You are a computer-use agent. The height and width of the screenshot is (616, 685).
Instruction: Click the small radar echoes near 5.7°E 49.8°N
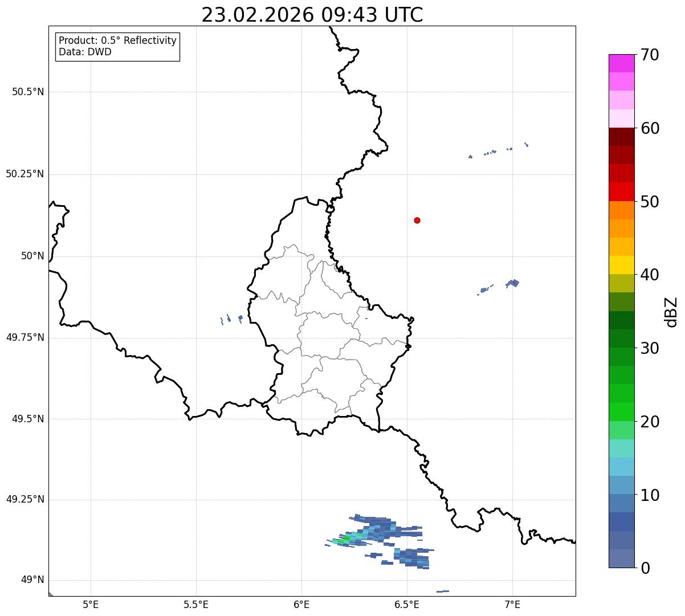tap(231, 319)
